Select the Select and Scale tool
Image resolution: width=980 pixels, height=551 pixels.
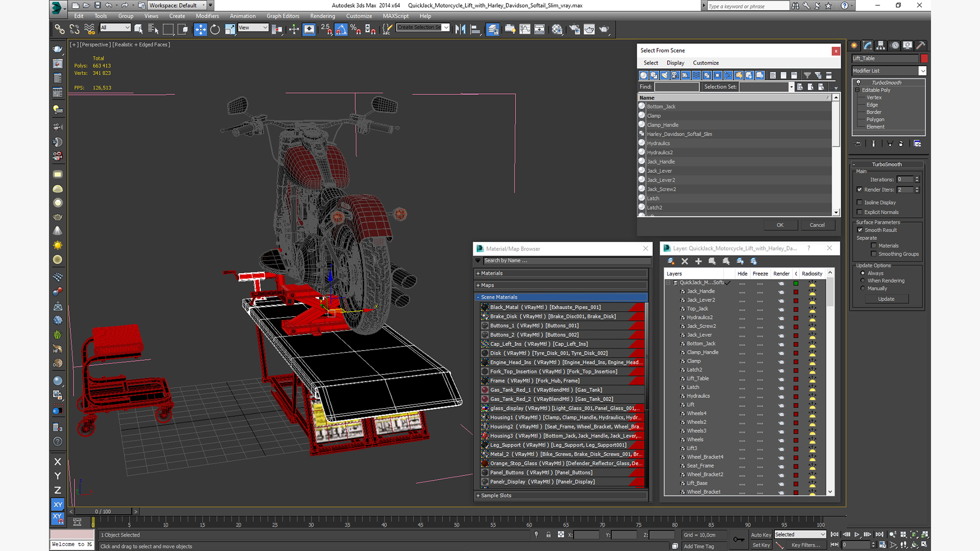(x=230, y=29)
